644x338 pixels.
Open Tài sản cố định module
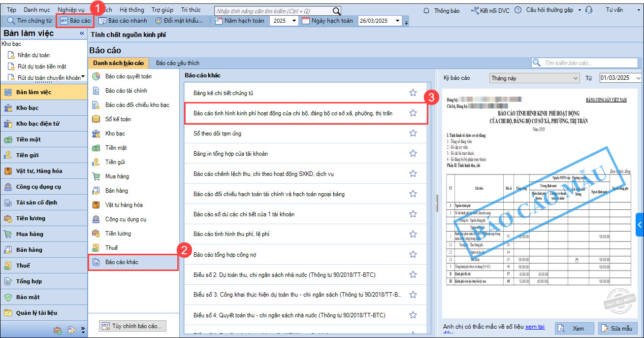point(44,203)
